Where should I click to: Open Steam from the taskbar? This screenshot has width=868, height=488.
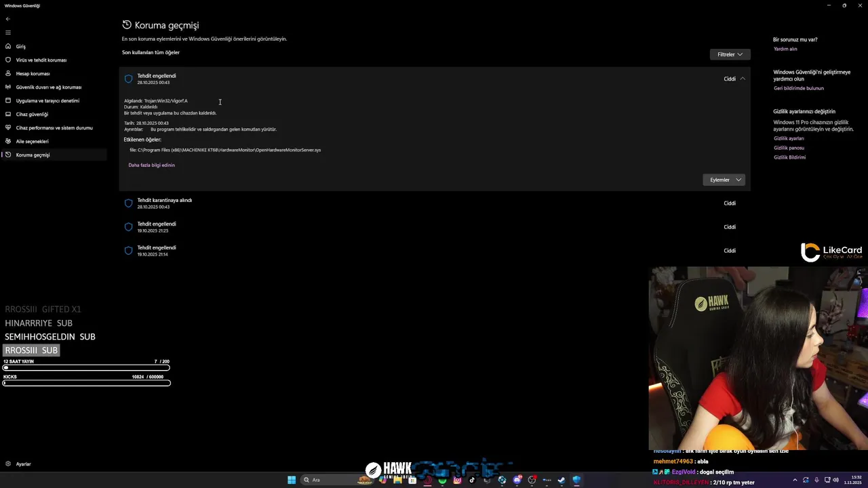(561, 480)
